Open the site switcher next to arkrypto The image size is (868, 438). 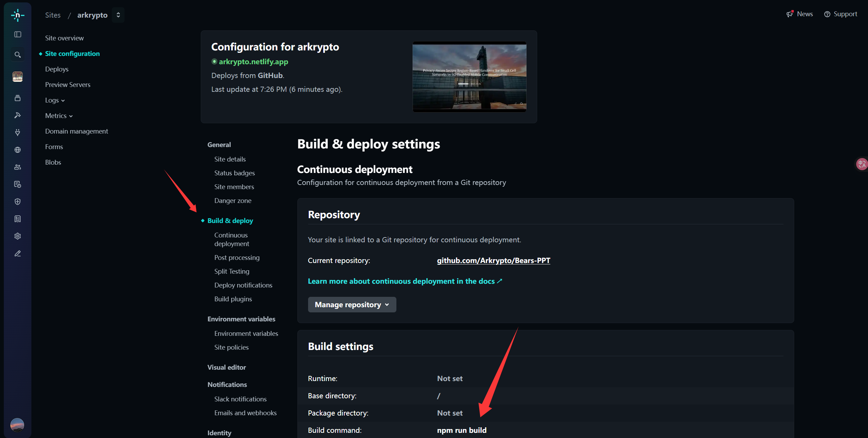118,15
